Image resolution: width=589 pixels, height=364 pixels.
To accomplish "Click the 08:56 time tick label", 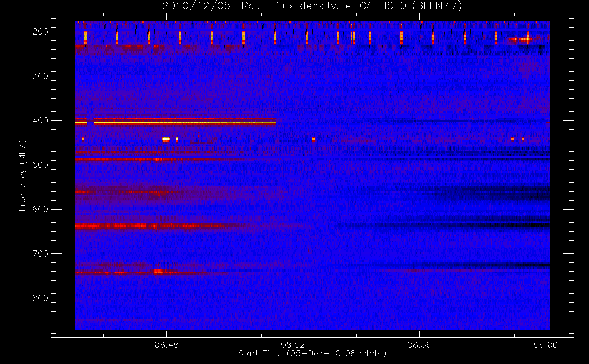I will coord(419,345).
